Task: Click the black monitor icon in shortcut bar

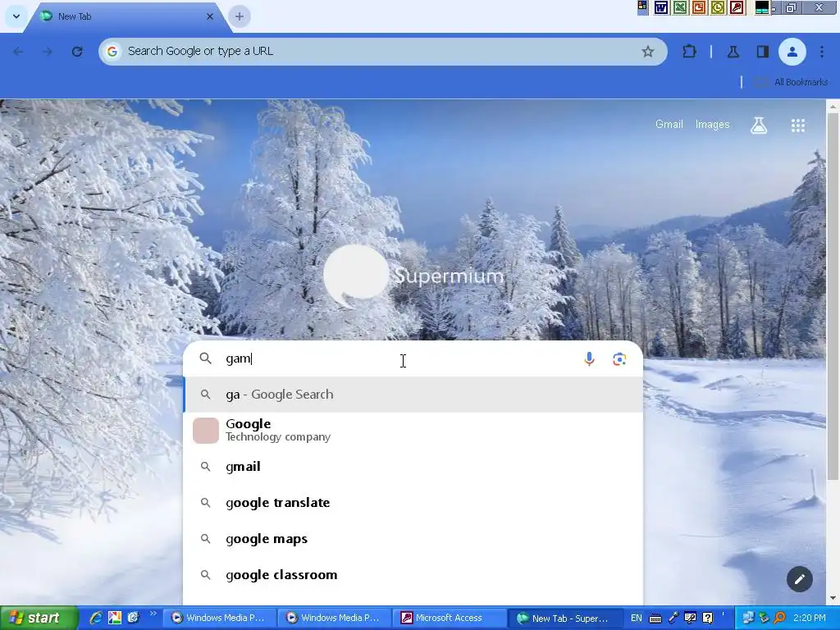Action: 761,7
